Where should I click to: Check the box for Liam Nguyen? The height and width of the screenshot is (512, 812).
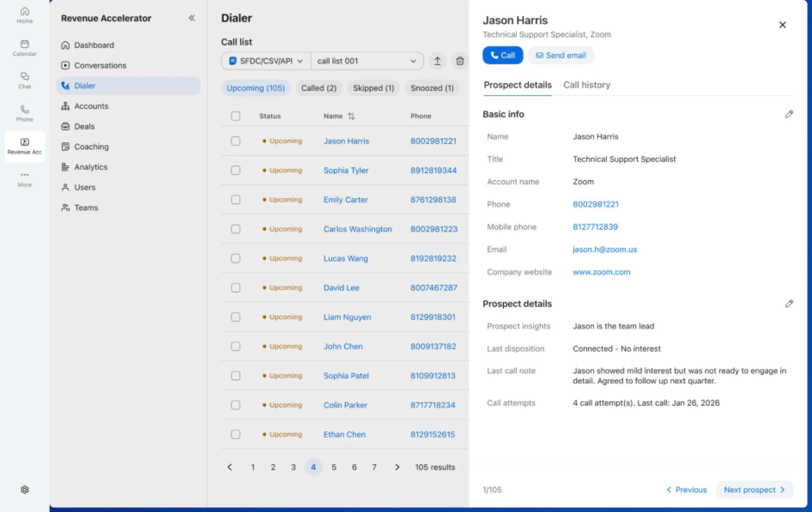pyautogui.click(x=235, y=317)
